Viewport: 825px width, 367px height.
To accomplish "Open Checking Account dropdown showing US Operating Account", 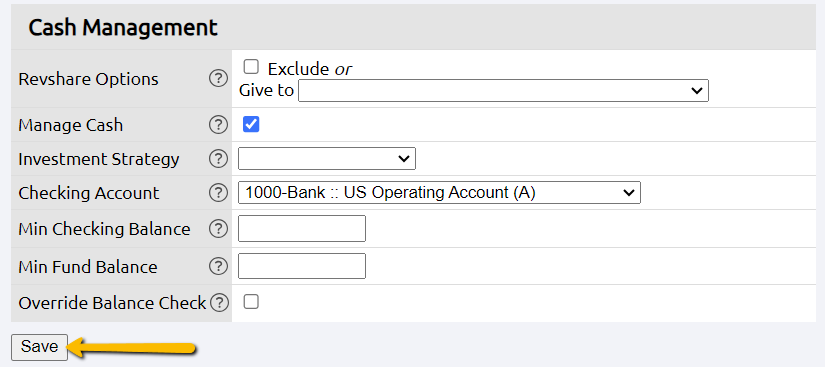I will 439,192.
